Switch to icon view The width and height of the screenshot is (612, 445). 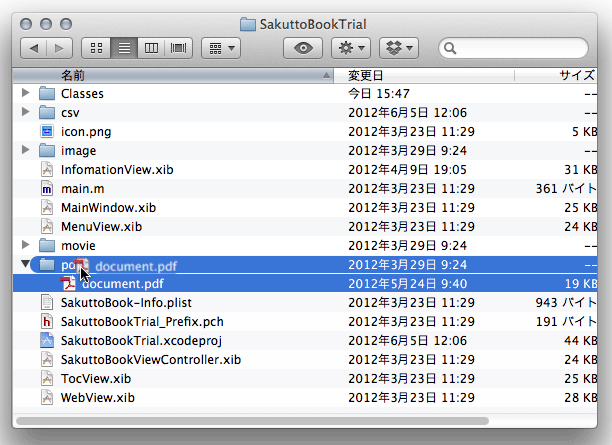96,48
